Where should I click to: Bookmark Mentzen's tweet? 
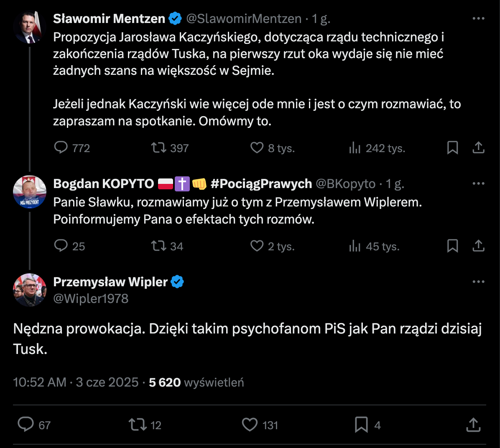point(452,148)
